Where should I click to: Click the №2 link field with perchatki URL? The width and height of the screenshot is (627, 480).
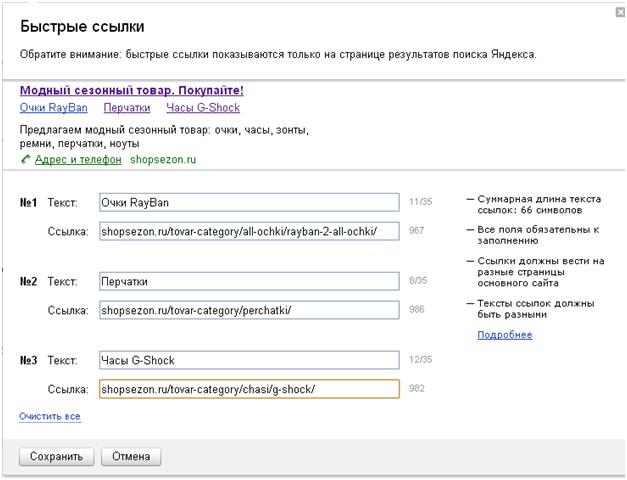click(249, 310)
